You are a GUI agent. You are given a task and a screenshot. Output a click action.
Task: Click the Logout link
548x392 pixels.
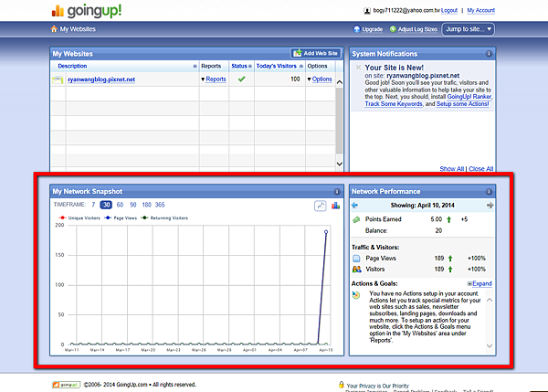[x=449, y=10]
